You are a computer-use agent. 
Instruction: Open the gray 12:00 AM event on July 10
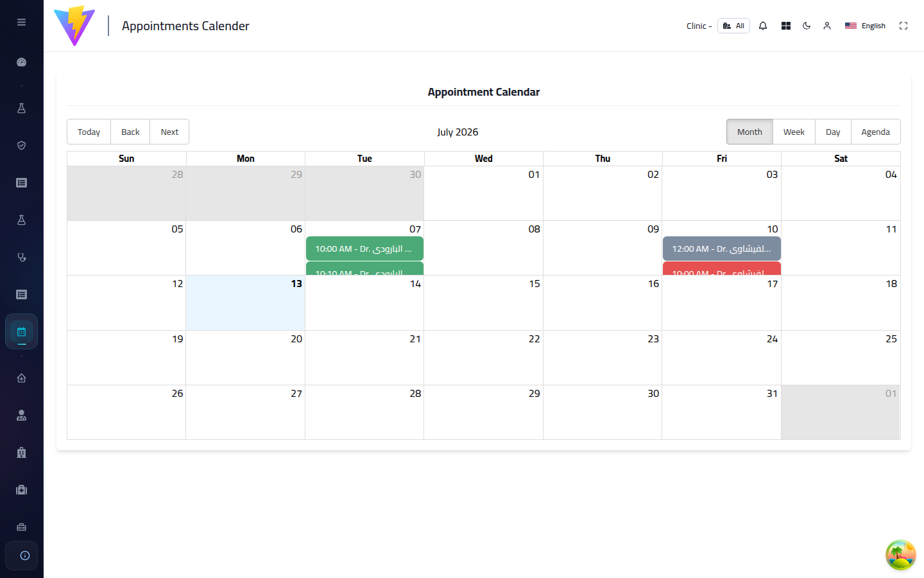tap(721, 249)
